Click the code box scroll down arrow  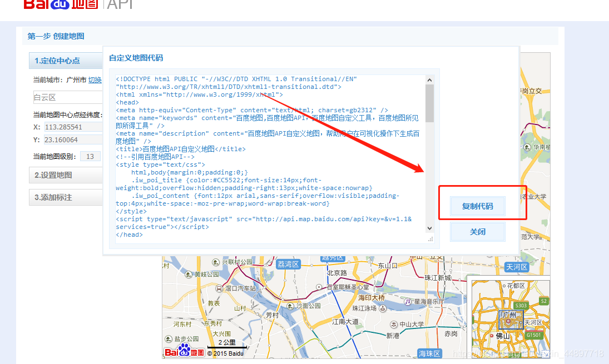pyautogui.click(x=429, y=228)
